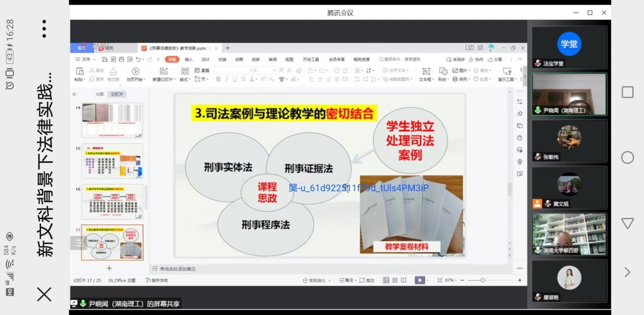
Task: Select 湖南大学黎四奇 video tile
Action: pyautogui.click(x=569, y=234)
